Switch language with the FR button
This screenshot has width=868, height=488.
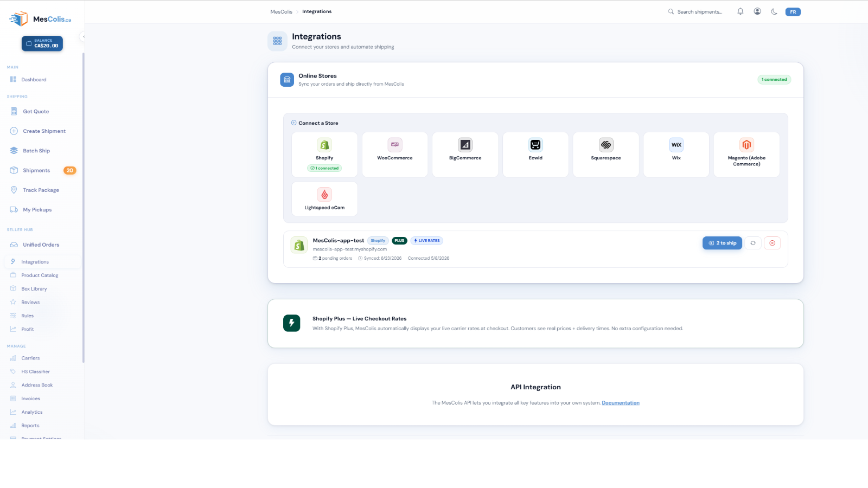(x=793, y=12)
